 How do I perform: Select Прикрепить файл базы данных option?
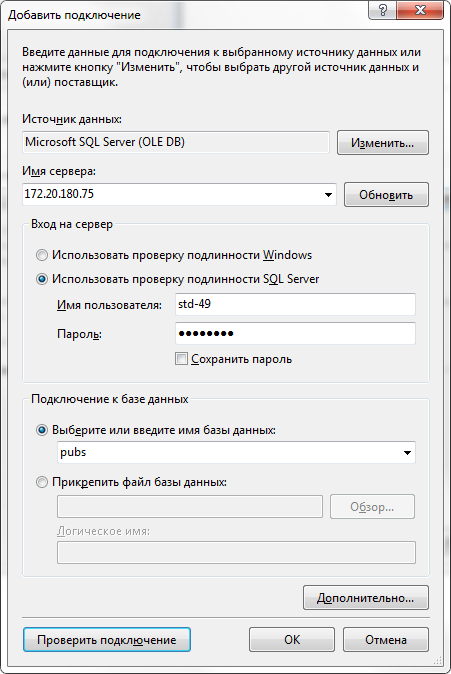coord(42,482)
